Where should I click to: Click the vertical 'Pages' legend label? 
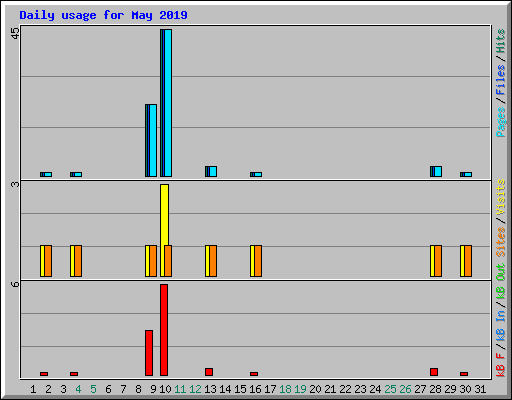click(x=501, y=122)
